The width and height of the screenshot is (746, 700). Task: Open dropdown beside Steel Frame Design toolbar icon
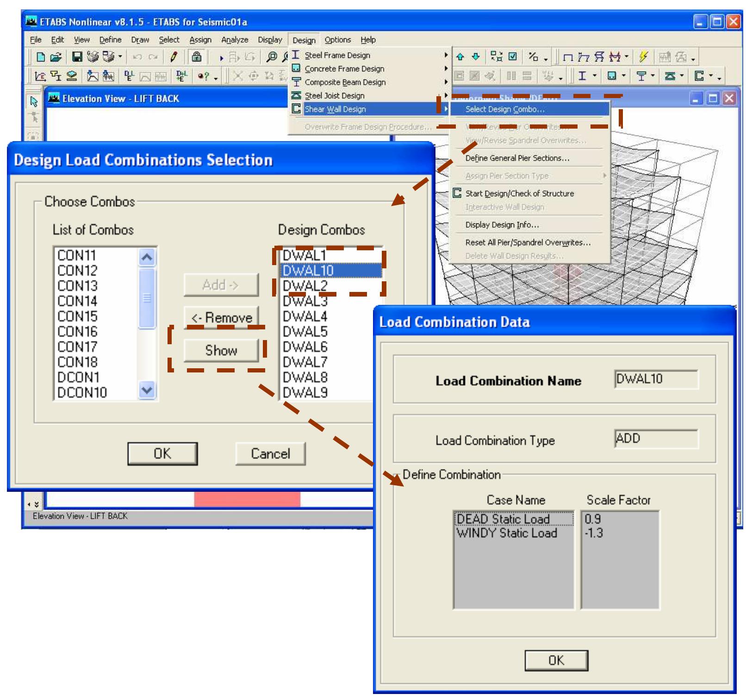coord(595,76)
